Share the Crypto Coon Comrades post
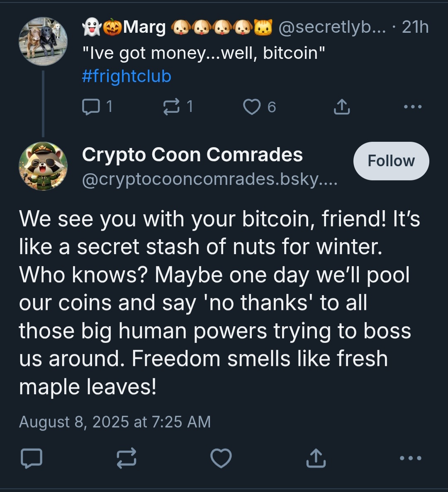The image size is (448, 492). [316, 458]
